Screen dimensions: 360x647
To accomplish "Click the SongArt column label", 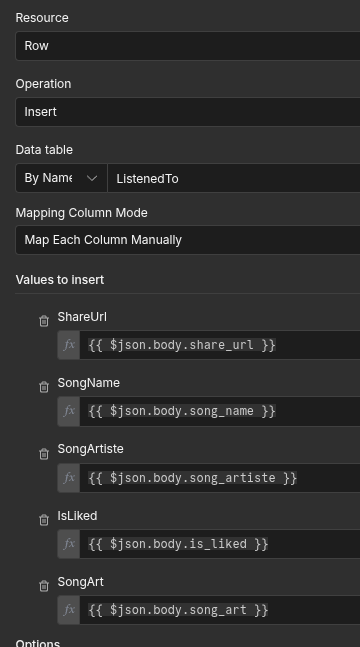I will coord(81,582).
